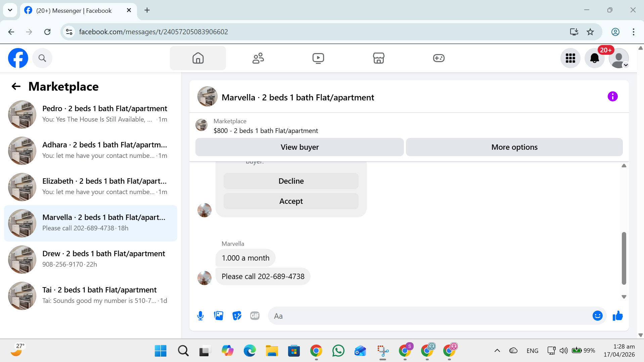Show hidden system tray icons
Image resolution: width=644 pixels, height=362 pixels.
pyautogui.click(x=497, y=351)
